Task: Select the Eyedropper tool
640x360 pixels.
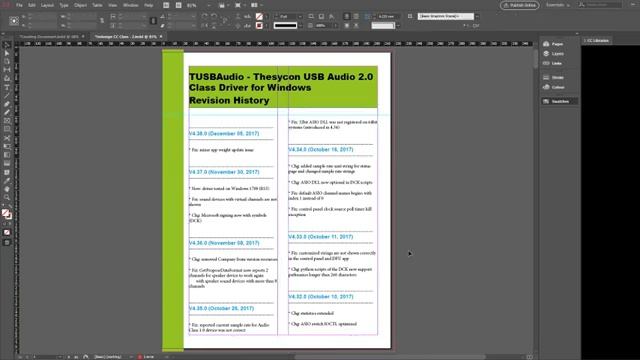Action: click(7, 181)
